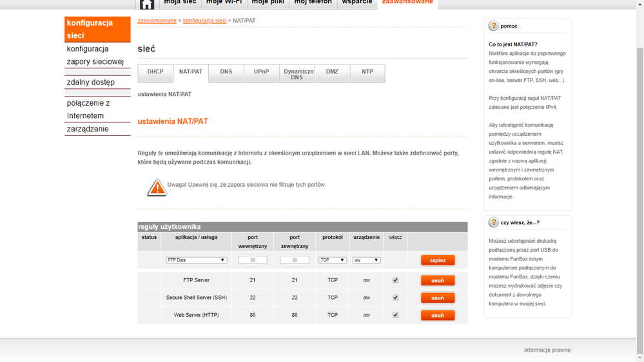Image resolution: width=644 pixels, height=362 pixels.
Task: Open informacje prawne footer link
Action: [x=547, y=350]
